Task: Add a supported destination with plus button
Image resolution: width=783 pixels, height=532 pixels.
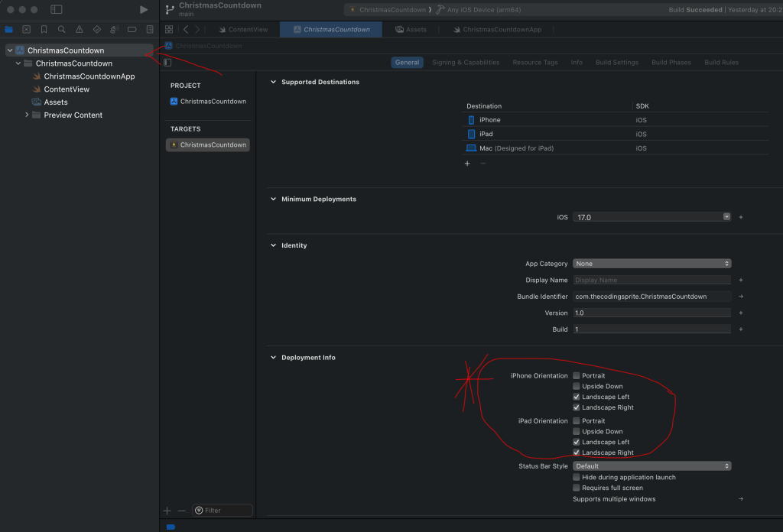Action: pos(467,164)
